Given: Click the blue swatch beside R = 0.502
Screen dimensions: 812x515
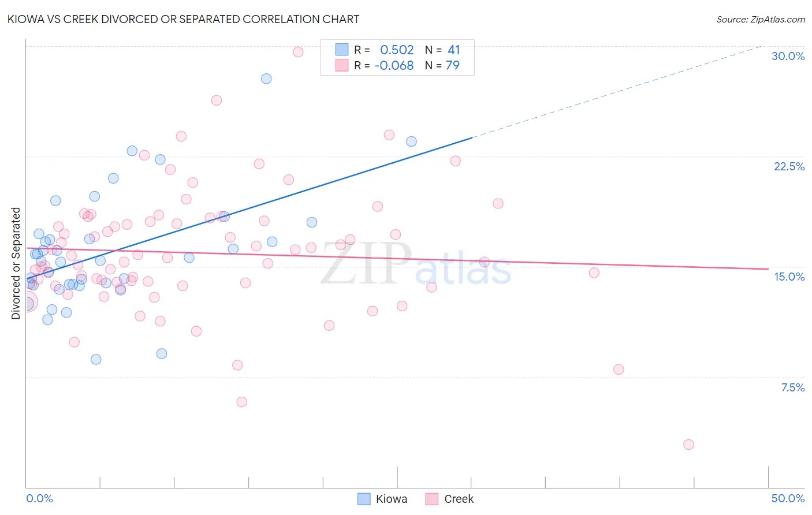Looking at the screenshot, I should (x=342, y=50).
